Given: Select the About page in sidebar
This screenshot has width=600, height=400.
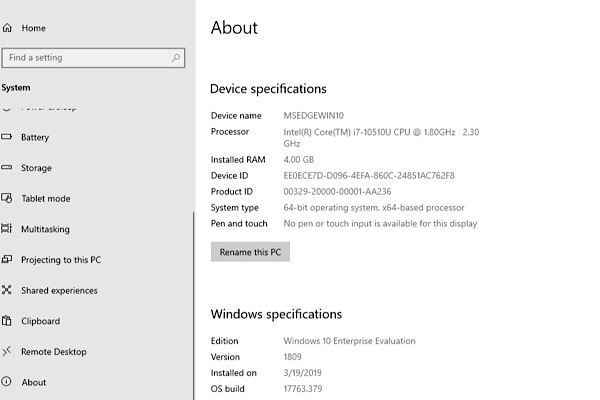Looking at the screenshot, I should coord(34,382).
